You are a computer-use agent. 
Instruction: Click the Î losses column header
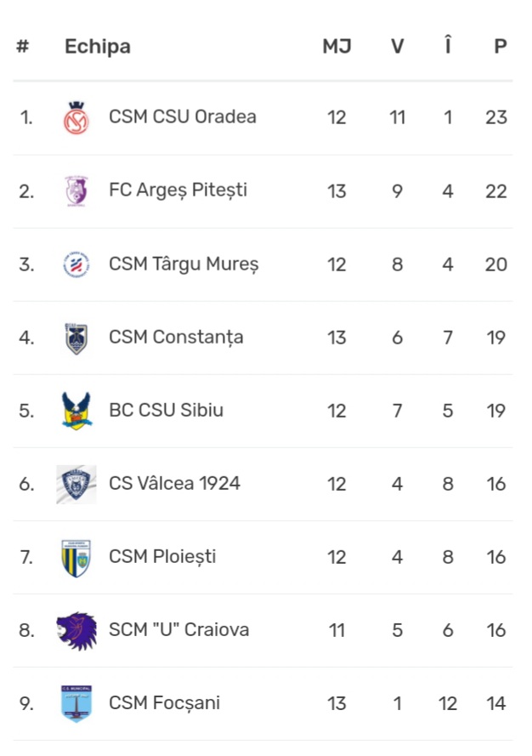point(448,46)
